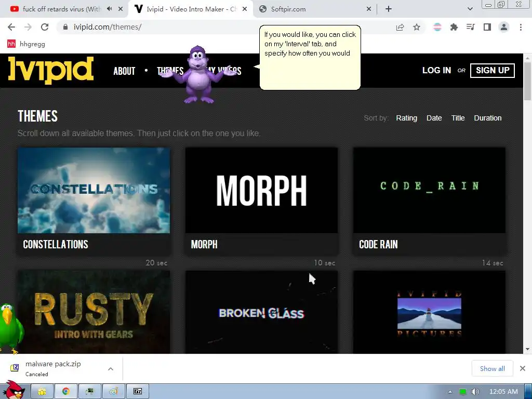
Task: Select the Ivipid Video Intro Maker tab
Action: click(191, 9)
